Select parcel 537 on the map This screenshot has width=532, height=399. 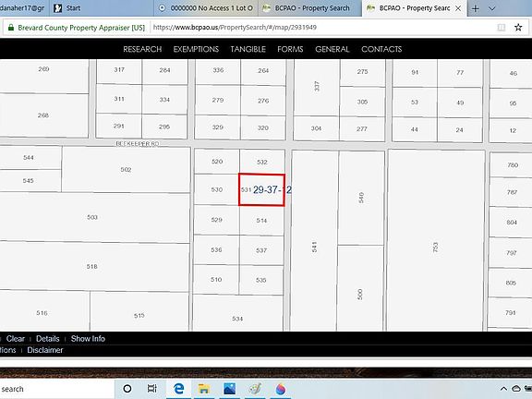click(x=261, y=250)
